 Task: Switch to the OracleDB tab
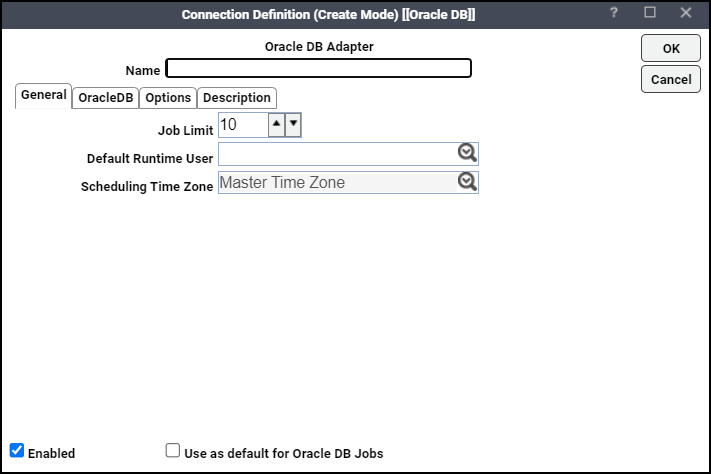coord(106,98)
